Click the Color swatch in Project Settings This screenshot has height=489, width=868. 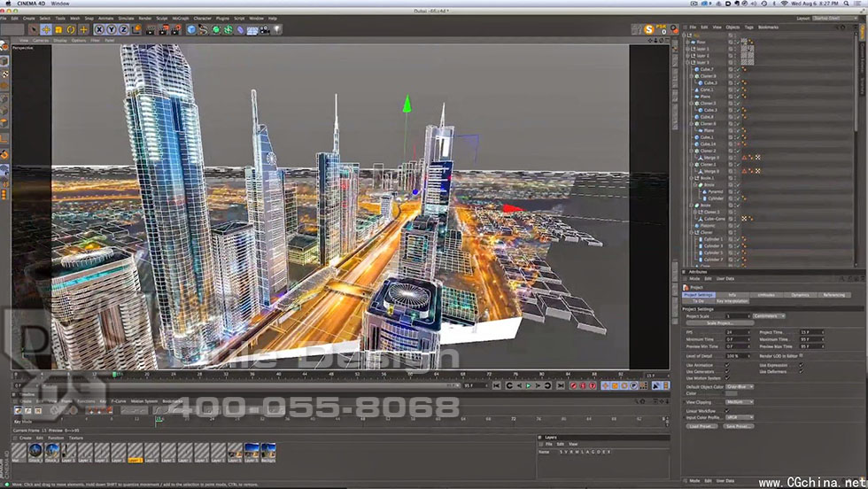point(731,394)
